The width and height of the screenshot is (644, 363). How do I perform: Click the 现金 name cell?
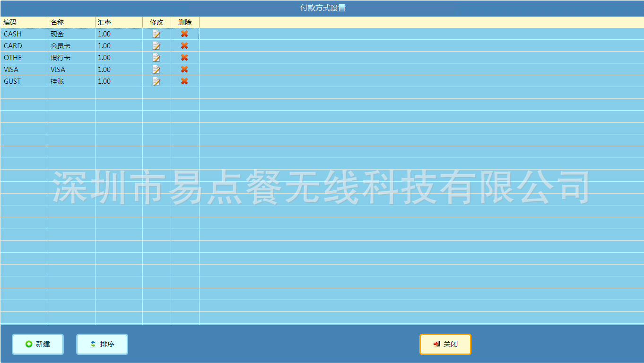[x=71, y=34]
